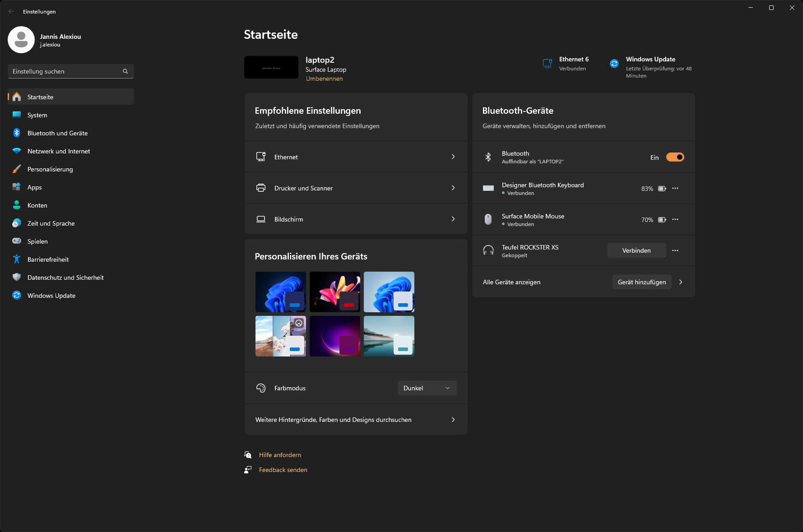Go to Bluetooth und Geräte in sidebar
Image resolution: width=803 pixels, height=532 pixels.
(71, 133)
